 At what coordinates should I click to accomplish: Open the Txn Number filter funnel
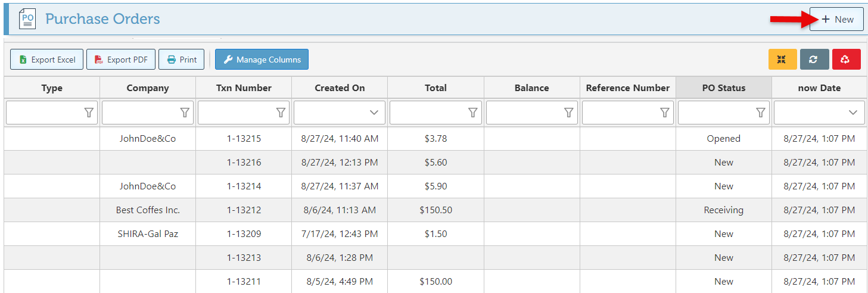point(281,113)
